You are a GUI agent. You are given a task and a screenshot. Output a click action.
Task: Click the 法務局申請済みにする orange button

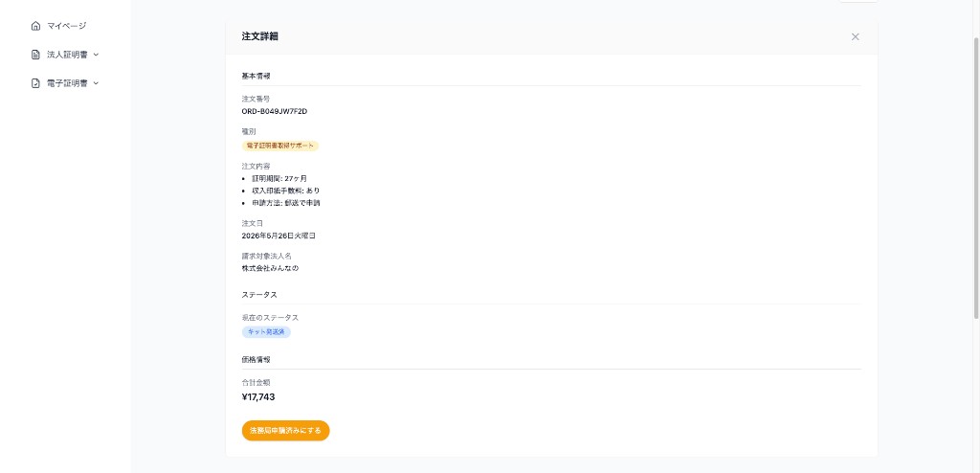tap(285, 431)
